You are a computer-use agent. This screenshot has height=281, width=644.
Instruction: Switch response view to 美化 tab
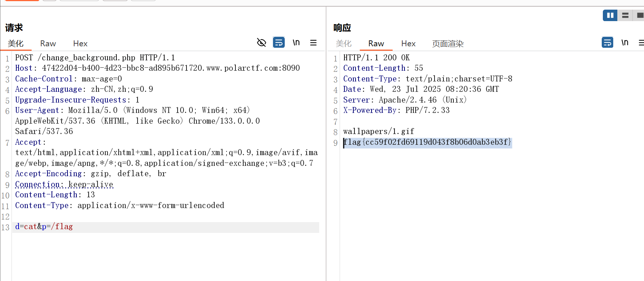pos(343,44)
